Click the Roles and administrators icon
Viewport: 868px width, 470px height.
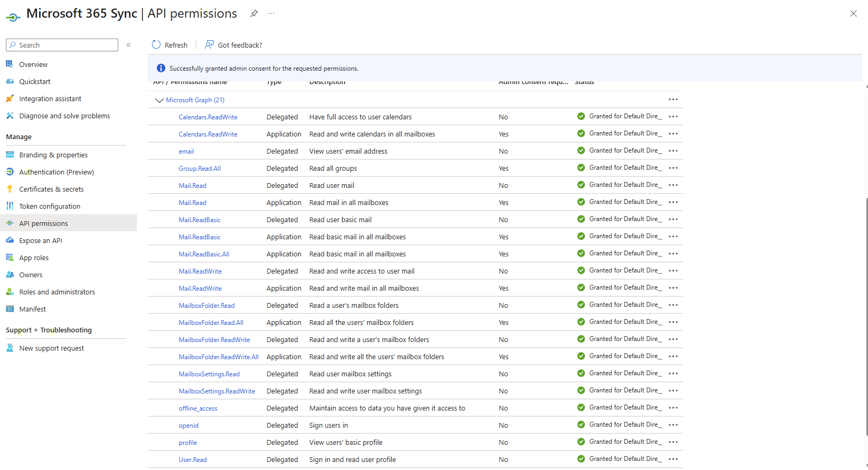coord(10,292)
